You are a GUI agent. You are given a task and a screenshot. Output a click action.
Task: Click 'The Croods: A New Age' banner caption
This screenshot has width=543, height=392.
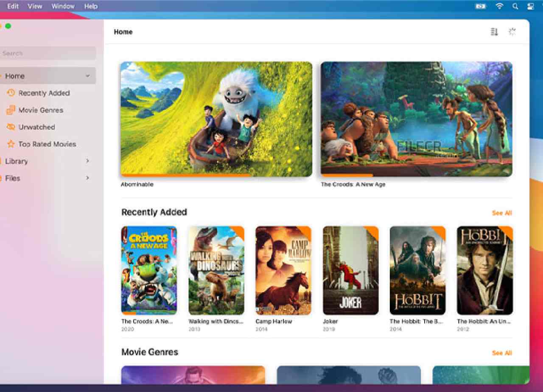[x=353, y=184]
